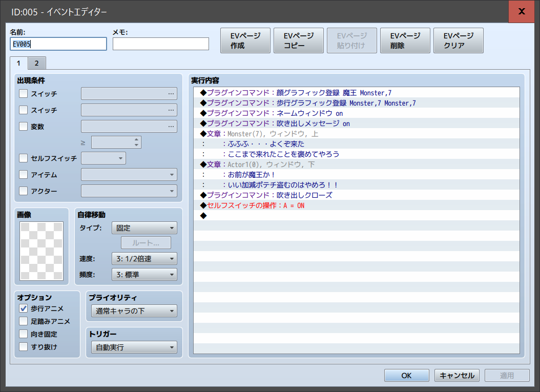
Task: Select the セルフスイッチの操作 A = ON line
Action: click(x=357, y=205)
